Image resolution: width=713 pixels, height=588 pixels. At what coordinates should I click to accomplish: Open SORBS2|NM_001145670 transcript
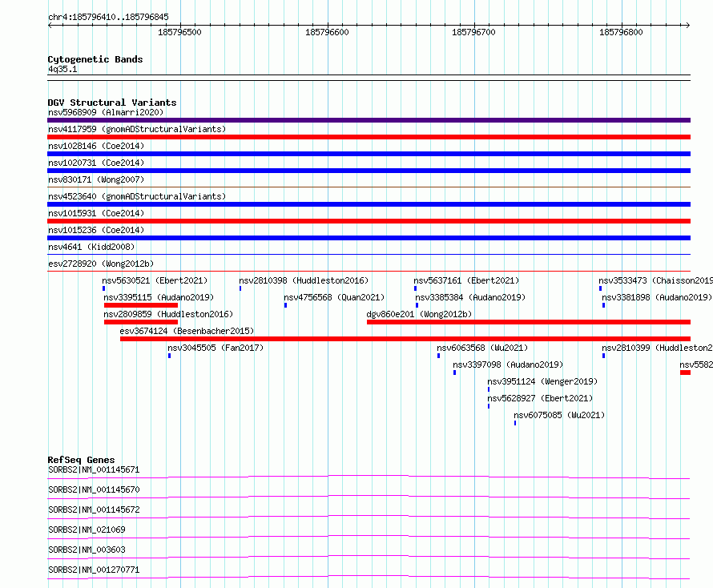point(94,489)
